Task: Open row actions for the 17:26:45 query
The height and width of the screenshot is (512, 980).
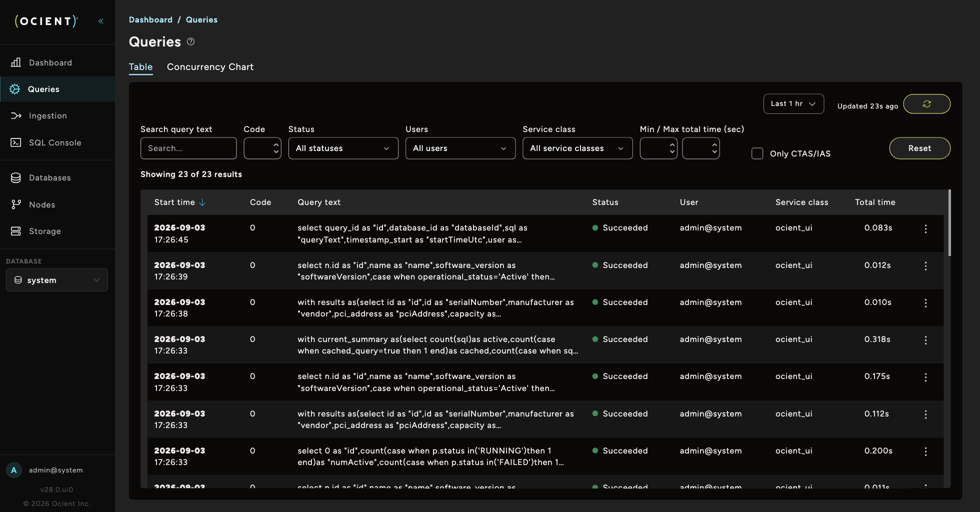Action: [925, 228]
